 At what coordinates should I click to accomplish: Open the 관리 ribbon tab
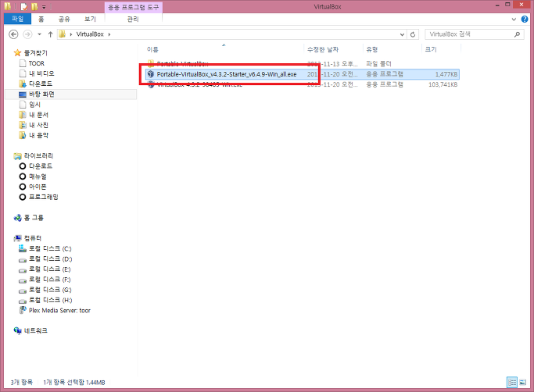(x=133, y=19)
